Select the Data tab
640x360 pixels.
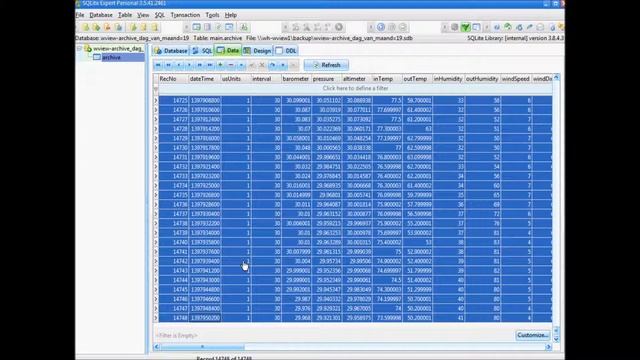228,51
